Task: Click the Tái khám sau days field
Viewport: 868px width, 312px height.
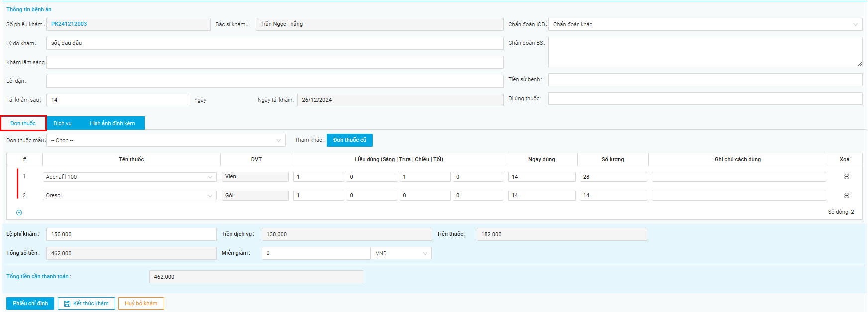Action: [118, 100]
